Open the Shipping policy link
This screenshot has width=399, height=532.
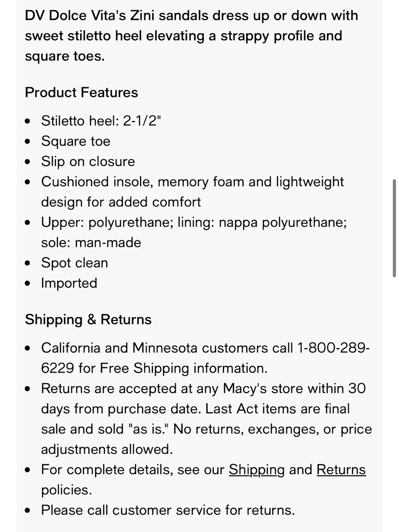pyautogui.click(x=257, y=470)
